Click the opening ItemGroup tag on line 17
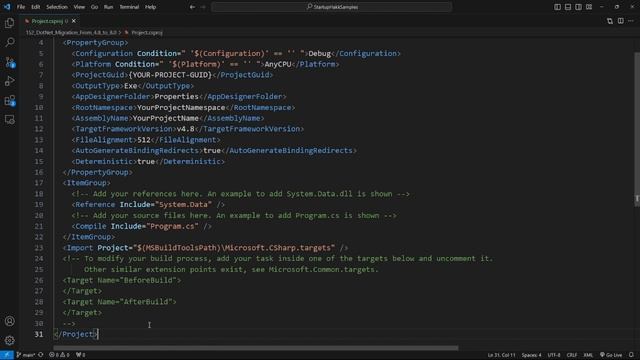The image size is (640, 360). pos(87,183)
